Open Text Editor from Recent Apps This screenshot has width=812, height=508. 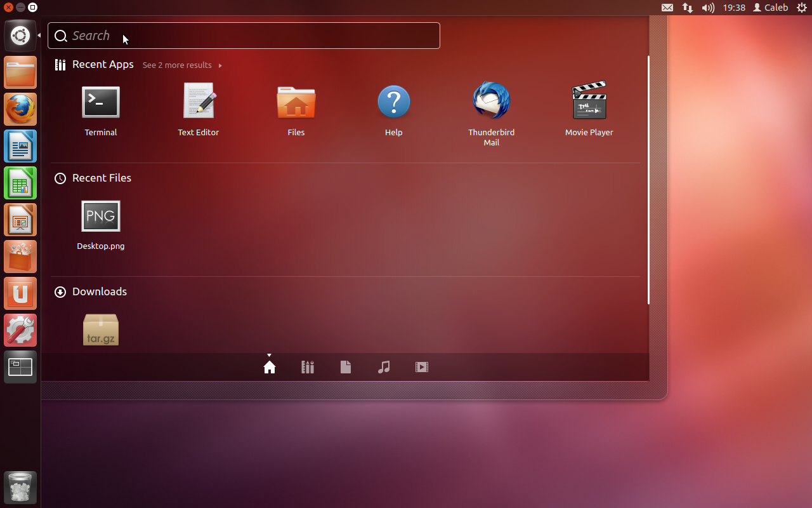199,102
